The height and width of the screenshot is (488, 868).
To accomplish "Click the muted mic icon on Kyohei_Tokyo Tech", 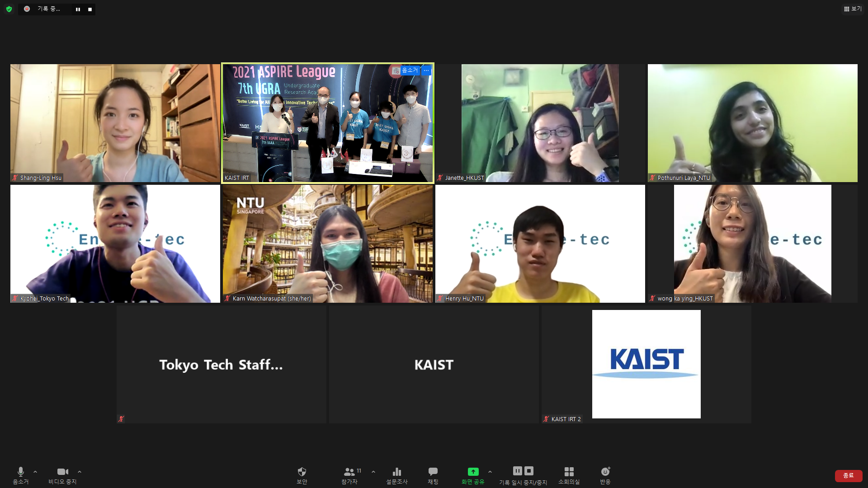I will 15,299.
